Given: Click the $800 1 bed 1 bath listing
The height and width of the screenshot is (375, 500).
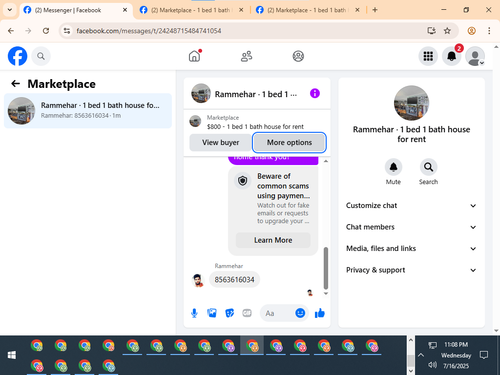Looking at the screenshot, I should click(x=255, y=126).
